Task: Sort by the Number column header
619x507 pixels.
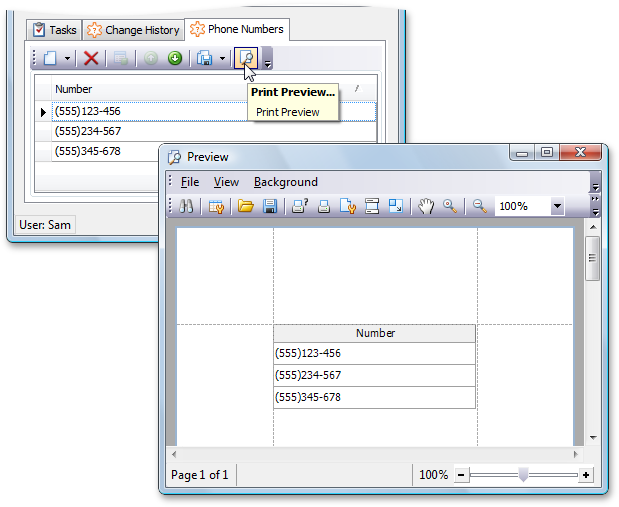Action: pos(214,89)
